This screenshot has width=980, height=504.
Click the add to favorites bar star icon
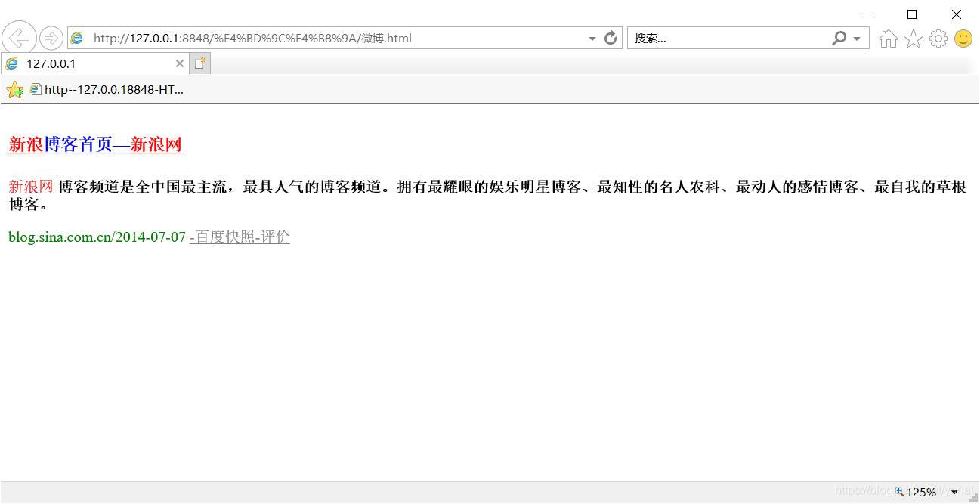coord(14,90)
